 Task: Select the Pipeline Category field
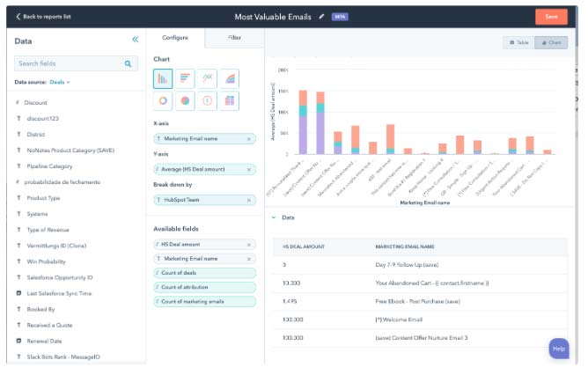pyautogui.click(x=49, y=166)
